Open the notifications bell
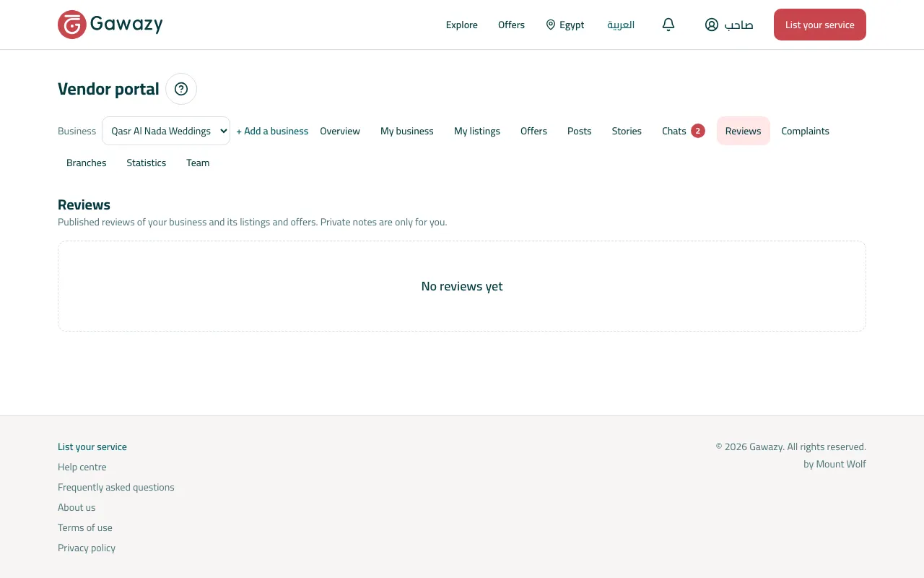Image resolution: width=924 pixels, height=578 pixels. click(x=668, y=25)
